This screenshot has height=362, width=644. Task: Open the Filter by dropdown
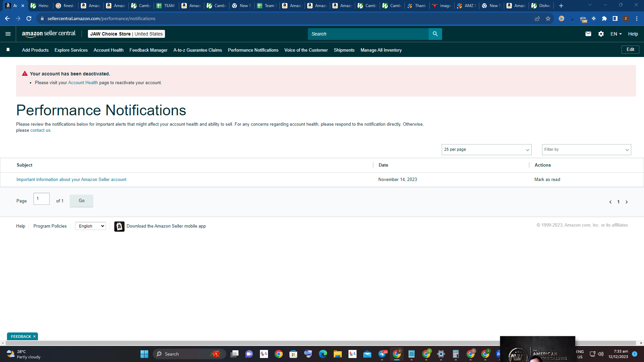(586, 149)
